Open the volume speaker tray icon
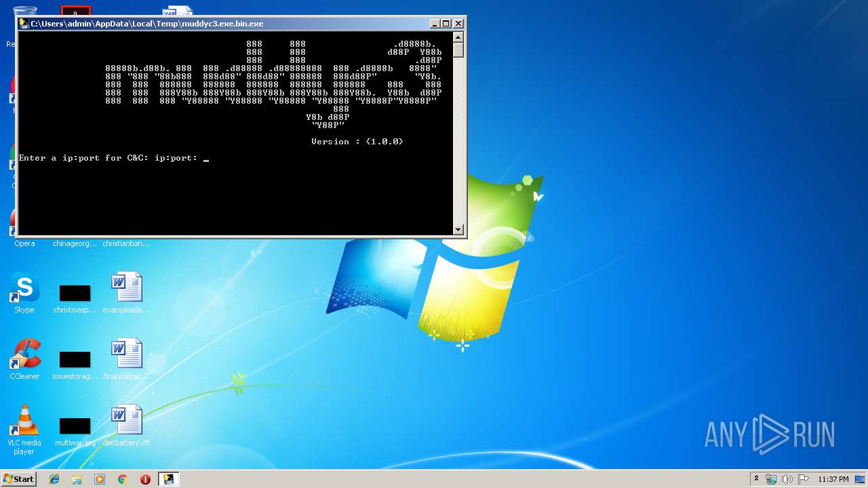868x488 pixels. tap(787, 479)
